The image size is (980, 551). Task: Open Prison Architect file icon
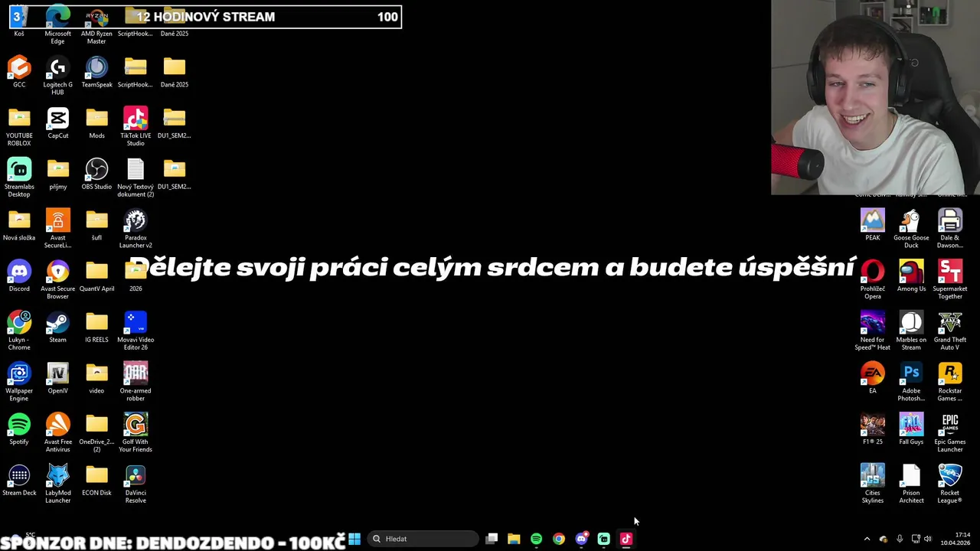(911, 484)
